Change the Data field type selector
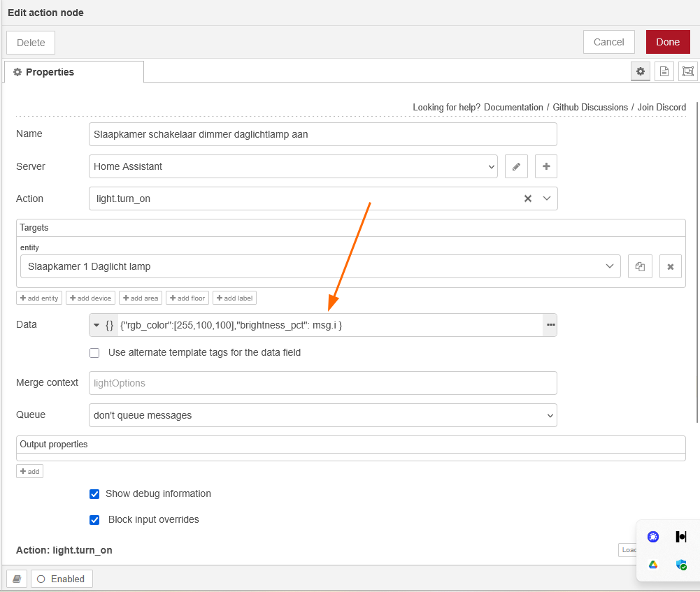 point(103,325)
